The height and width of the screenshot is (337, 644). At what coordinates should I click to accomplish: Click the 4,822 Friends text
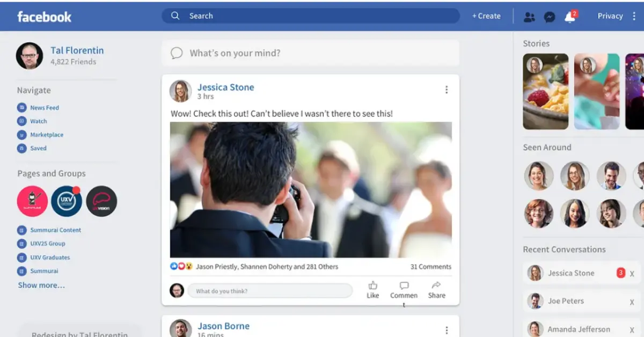[74, 62]
